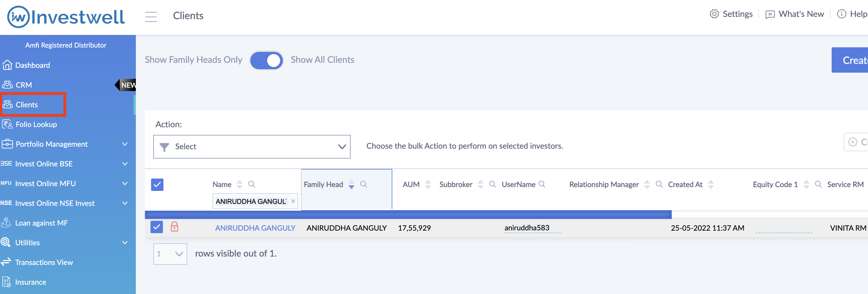Click the What's New label

801,14
